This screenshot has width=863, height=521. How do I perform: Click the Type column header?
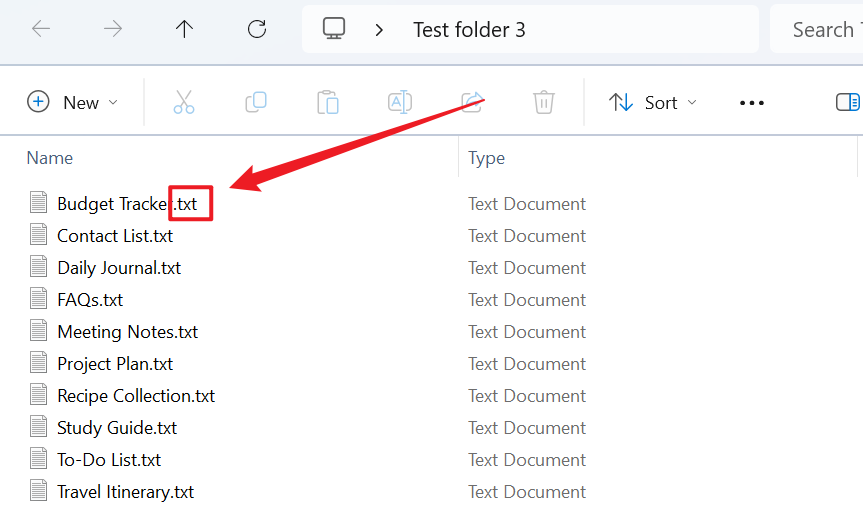point(487,158)
